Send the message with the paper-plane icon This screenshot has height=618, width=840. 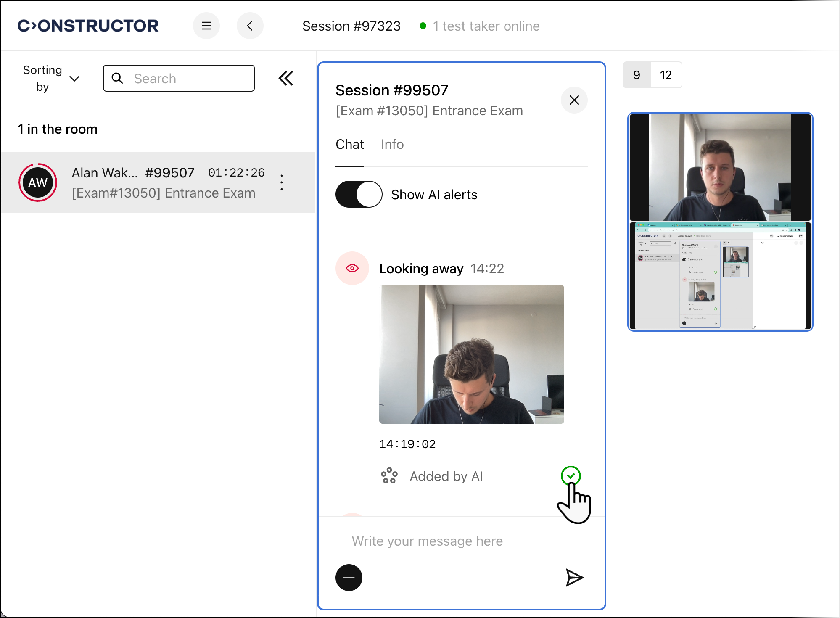pos(574,578)
